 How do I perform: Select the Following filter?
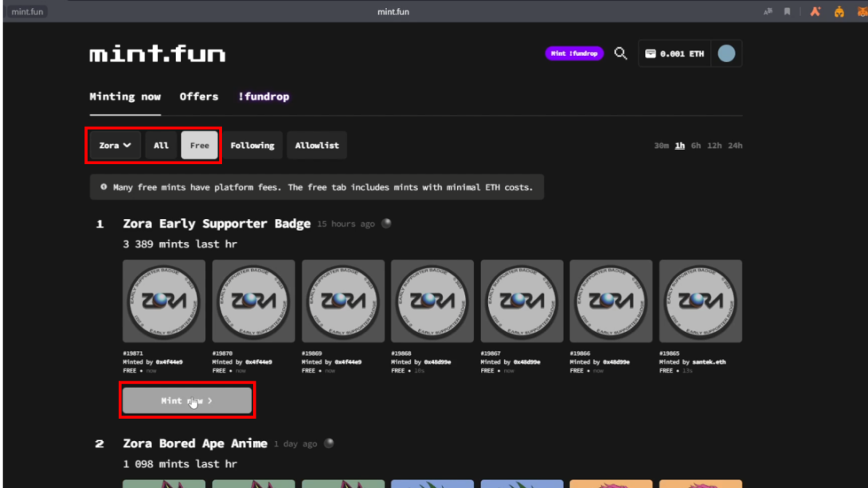tap(252, 146)
